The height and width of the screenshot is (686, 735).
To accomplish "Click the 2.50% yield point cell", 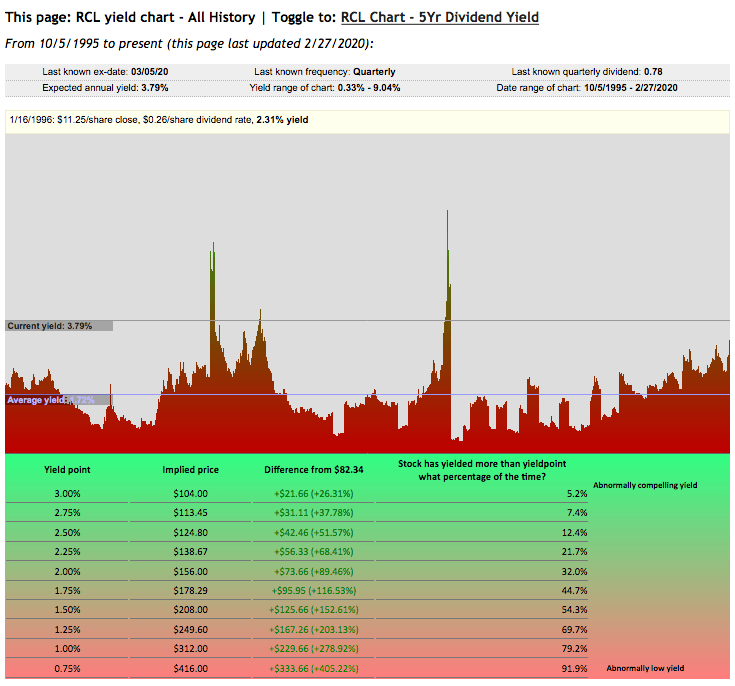I will click(x=67, y=533).
